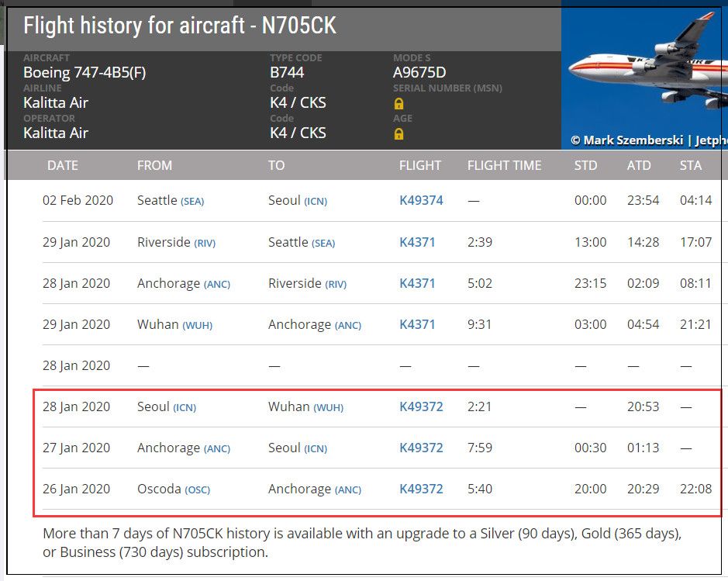Open flight K4371 Wuhan to Anchorage
Viewport: 728px width, 581px height.
click(x=417, y=324)
